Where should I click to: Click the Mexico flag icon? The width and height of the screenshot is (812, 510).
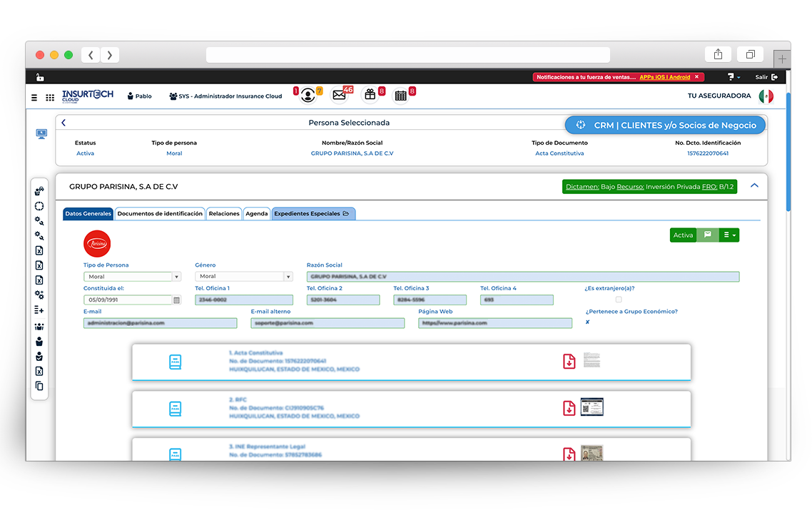point(766,96)
